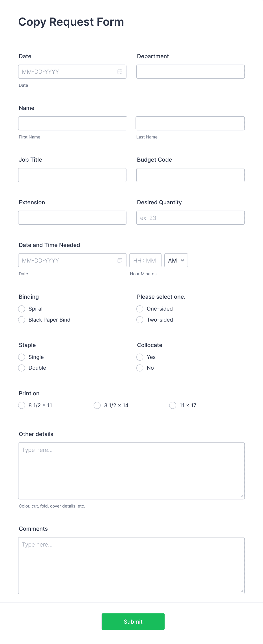263x644 pixels.
Task: Open the calendar icon for Date field
Action: click(120, 71)
